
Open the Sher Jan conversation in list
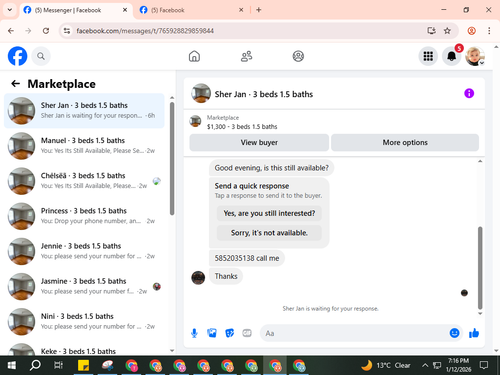pos(84,111)
